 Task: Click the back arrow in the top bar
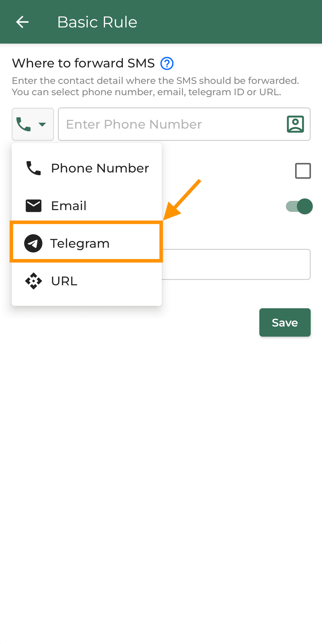[x=22, y=21]
